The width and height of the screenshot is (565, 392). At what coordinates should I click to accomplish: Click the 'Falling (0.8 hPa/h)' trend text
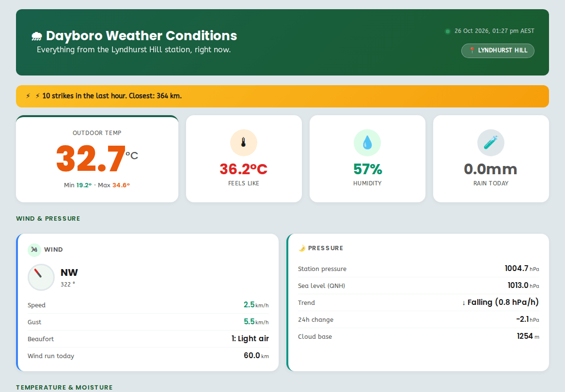pos(503,302)
